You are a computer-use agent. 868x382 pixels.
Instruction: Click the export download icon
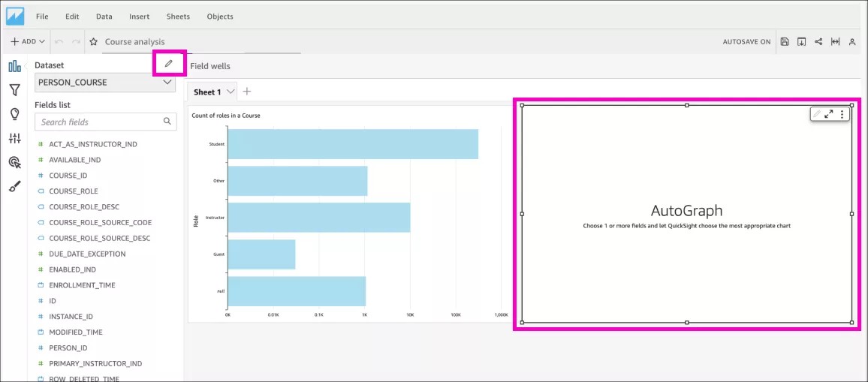(x=801, y=42)
